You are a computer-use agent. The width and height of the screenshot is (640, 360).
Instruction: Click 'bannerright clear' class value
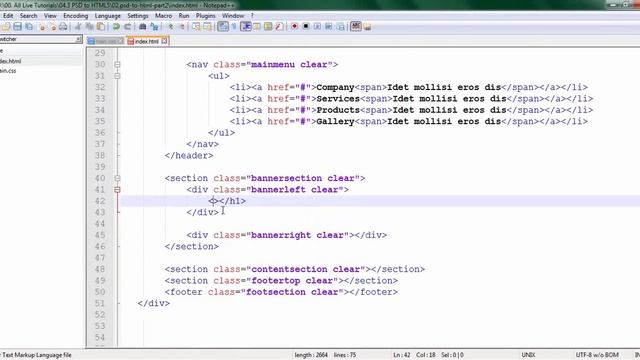[x=297, y=236]
